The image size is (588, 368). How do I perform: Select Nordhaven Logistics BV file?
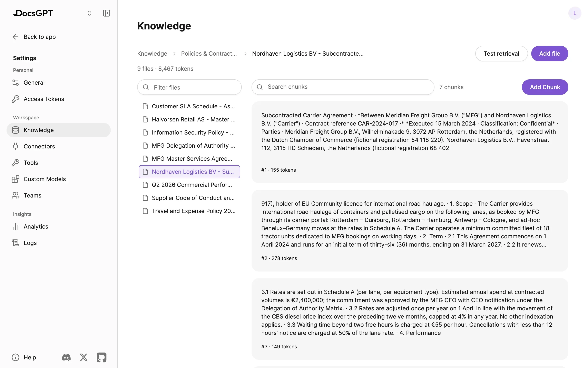(x=189, y=172)
